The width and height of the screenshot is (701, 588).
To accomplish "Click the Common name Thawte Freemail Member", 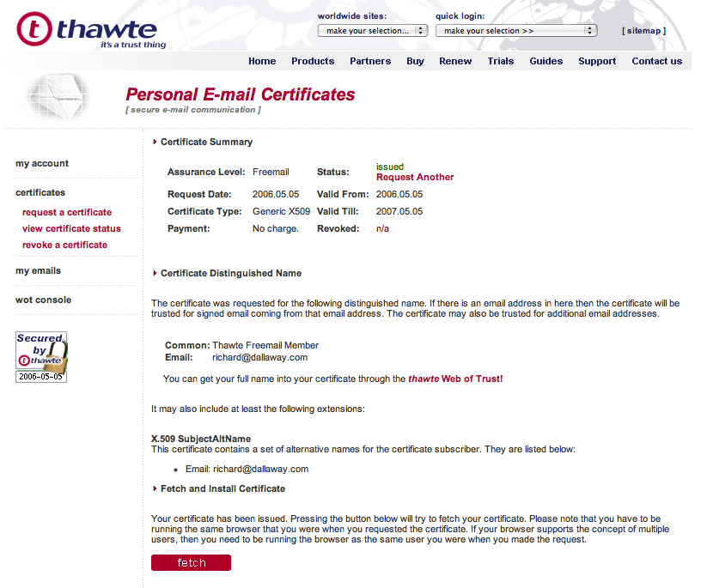I will click(x=265, y=345).
